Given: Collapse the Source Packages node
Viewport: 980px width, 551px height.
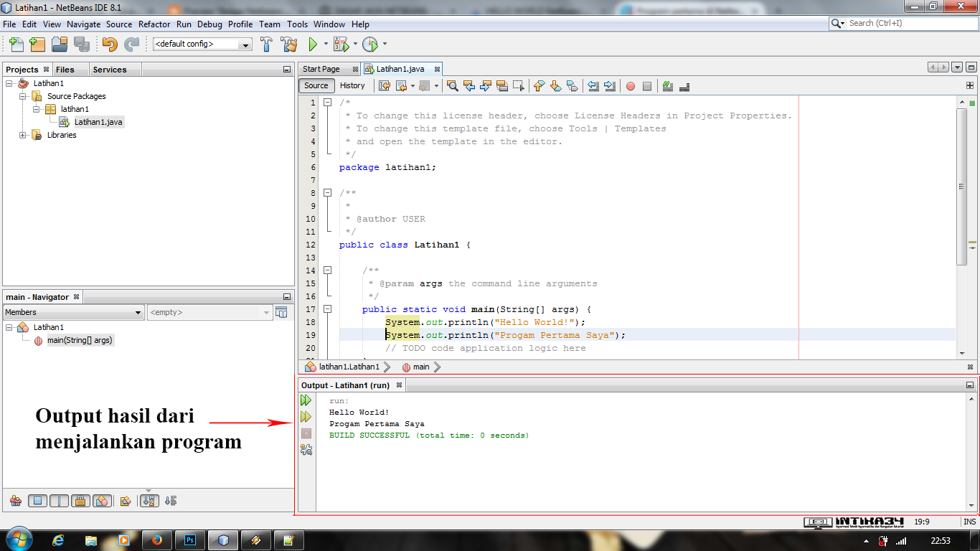Looking at the screenshot, I should (23, 96).
